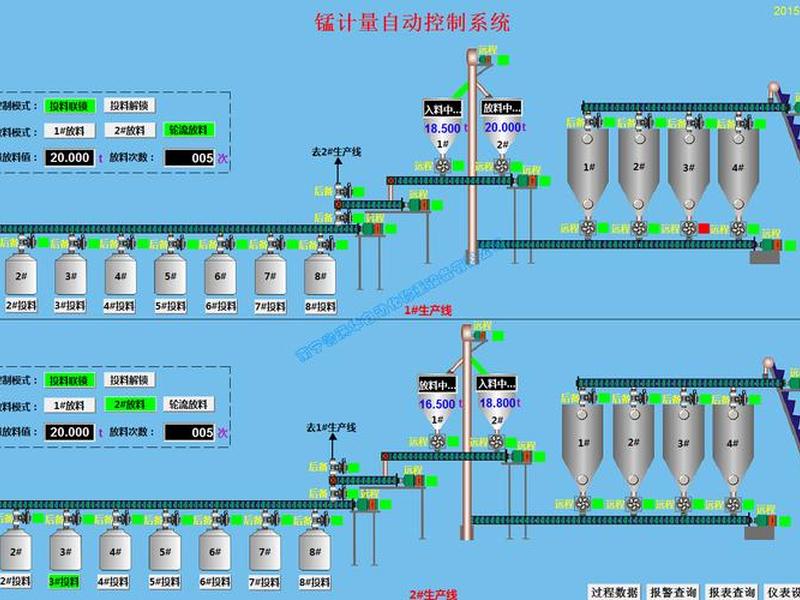The height and width of the screenshot is (600, 800).
Task: Click the 放料中... status above 20.000 t
Action: coord(502,108)
